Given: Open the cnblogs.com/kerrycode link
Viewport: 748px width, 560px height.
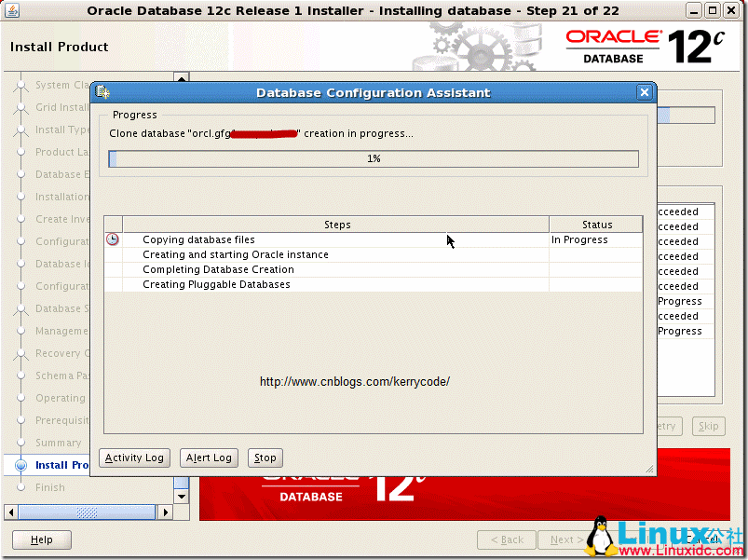Looking at the screenshot, I should tap(354, 382).
